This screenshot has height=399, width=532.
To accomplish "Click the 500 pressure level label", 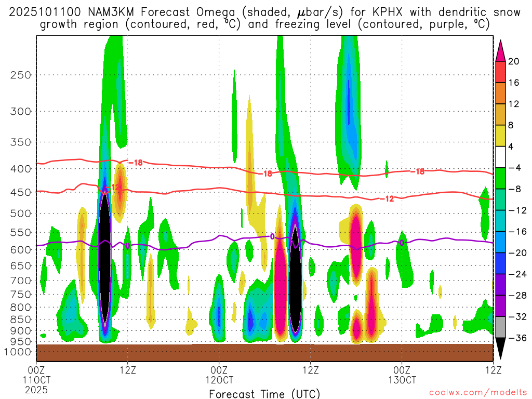I will pos(21,214).
